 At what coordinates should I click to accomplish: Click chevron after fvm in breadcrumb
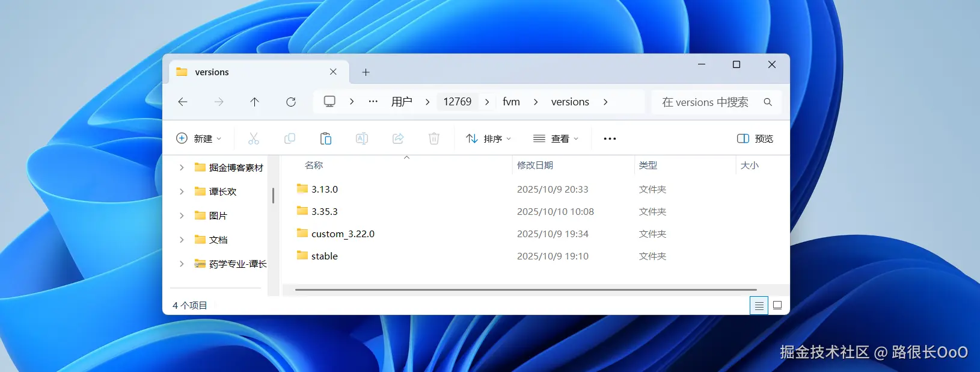click(536, 102)
